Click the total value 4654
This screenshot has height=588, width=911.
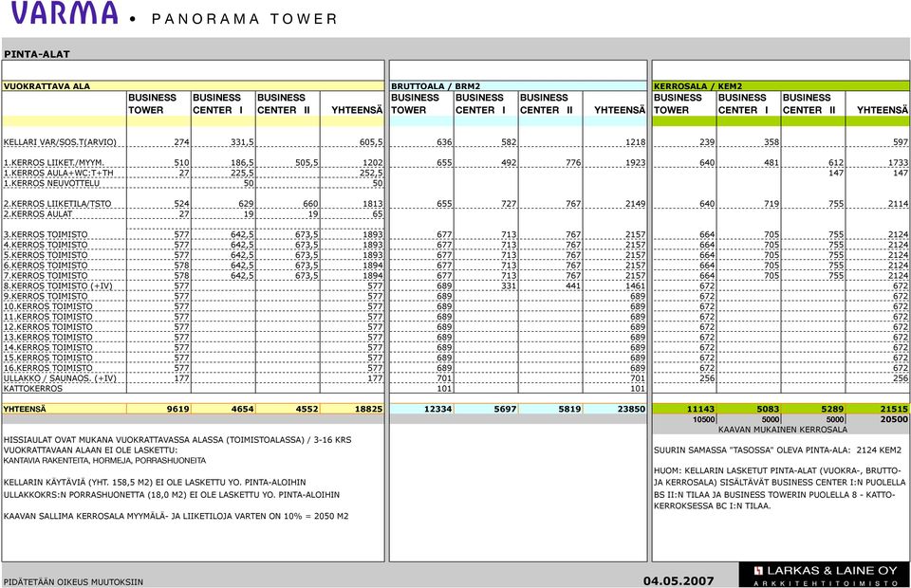243,409
